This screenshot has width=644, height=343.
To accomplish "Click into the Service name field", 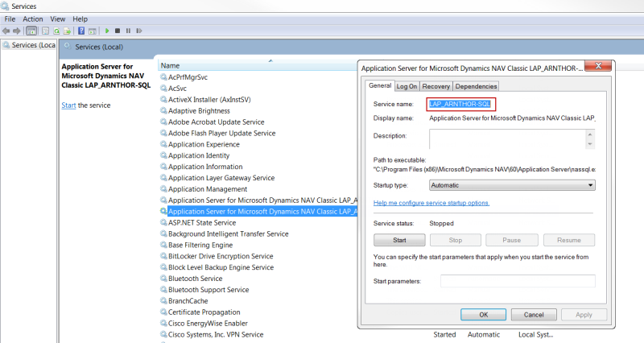I will (461, 104).
